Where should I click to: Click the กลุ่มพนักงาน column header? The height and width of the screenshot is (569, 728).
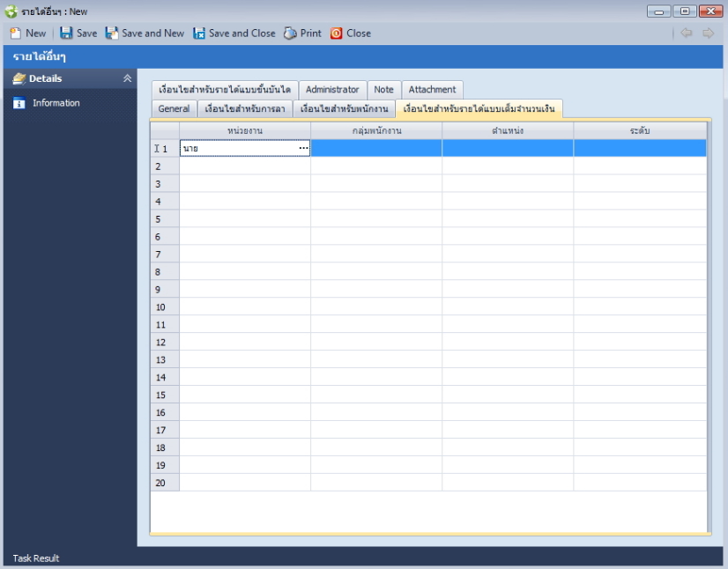[376, 131]
